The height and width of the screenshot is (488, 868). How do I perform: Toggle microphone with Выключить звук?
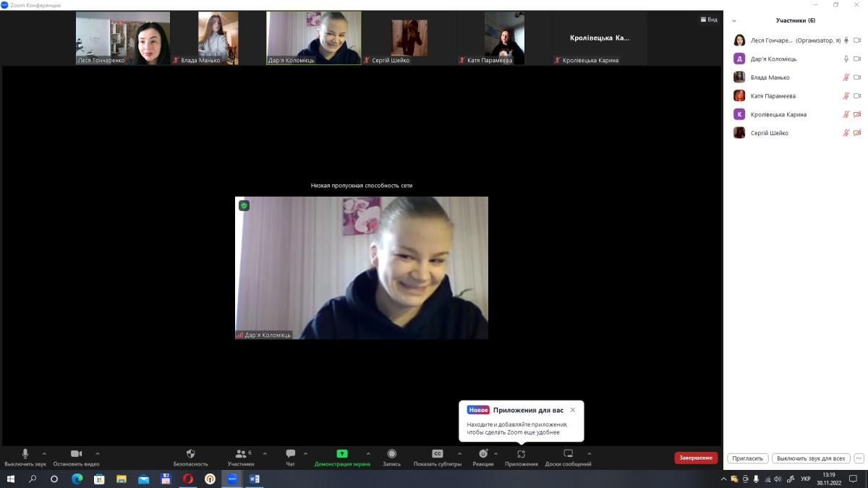(25, 454)
